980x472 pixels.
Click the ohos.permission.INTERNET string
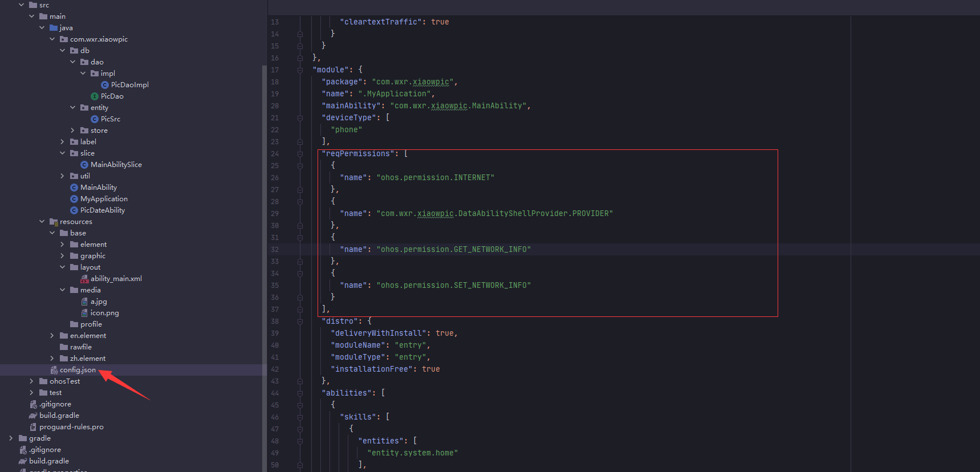coord(436,178)
